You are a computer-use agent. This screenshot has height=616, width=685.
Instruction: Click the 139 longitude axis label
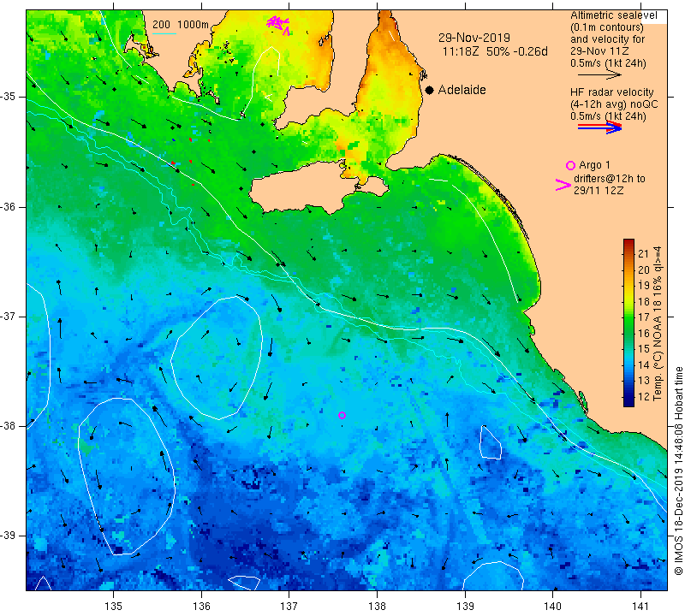pyautogui.click(x=465, y=606)
